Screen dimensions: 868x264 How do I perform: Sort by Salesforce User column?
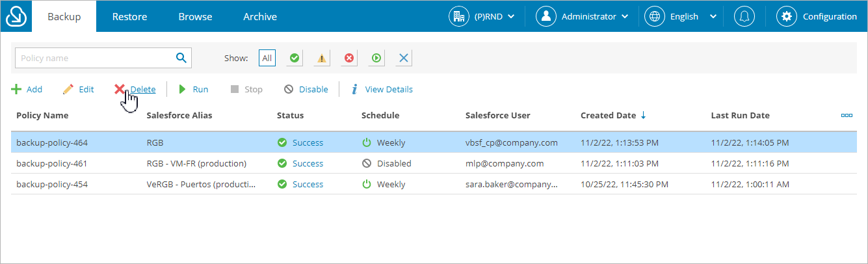tap(498, 115)
